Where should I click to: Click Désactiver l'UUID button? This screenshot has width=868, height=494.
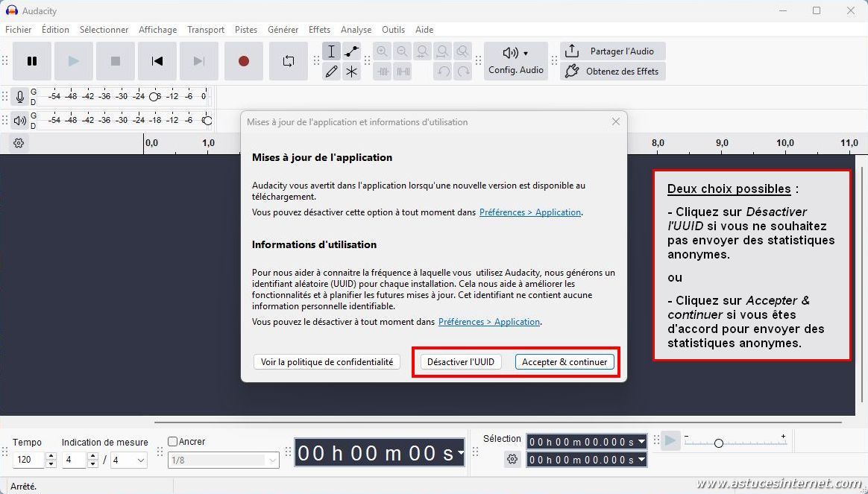(460, 362)
